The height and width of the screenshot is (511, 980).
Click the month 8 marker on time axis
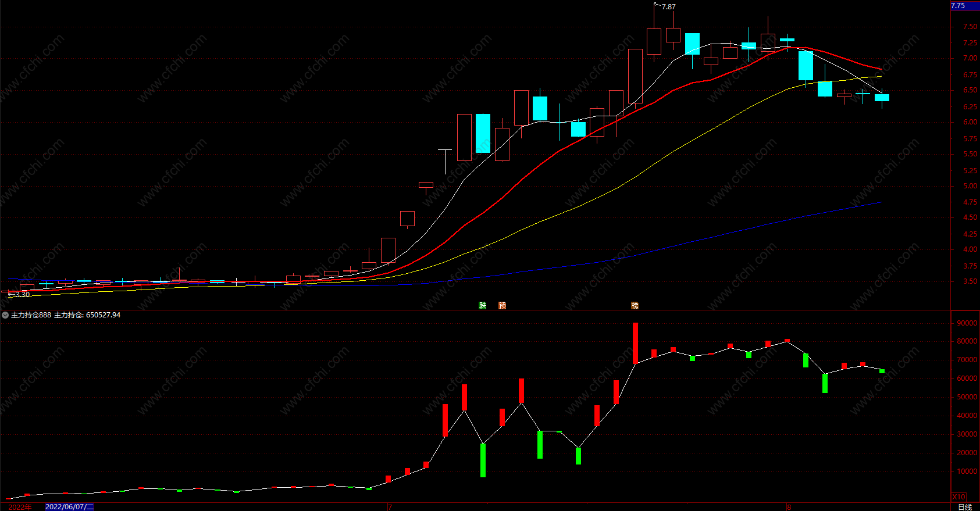[x=789, y=507]
